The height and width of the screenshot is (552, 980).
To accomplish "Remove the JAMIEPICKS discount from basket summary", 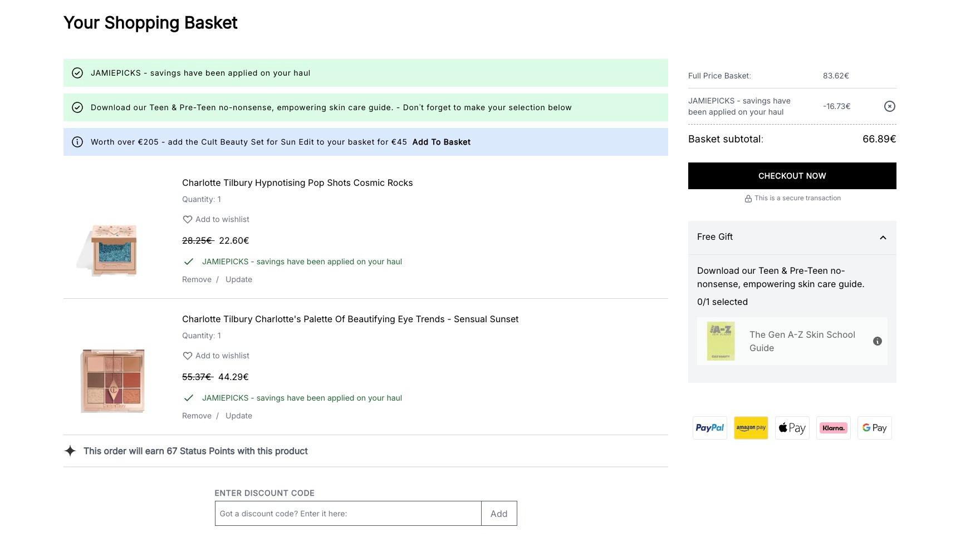I will click(889, 106).
